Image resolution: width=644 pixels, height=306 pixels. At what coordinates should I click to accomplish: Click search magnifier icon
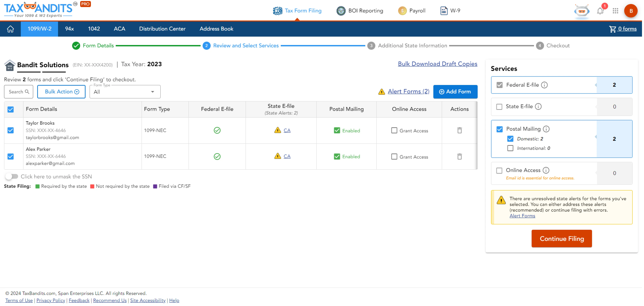coord(27,92)
